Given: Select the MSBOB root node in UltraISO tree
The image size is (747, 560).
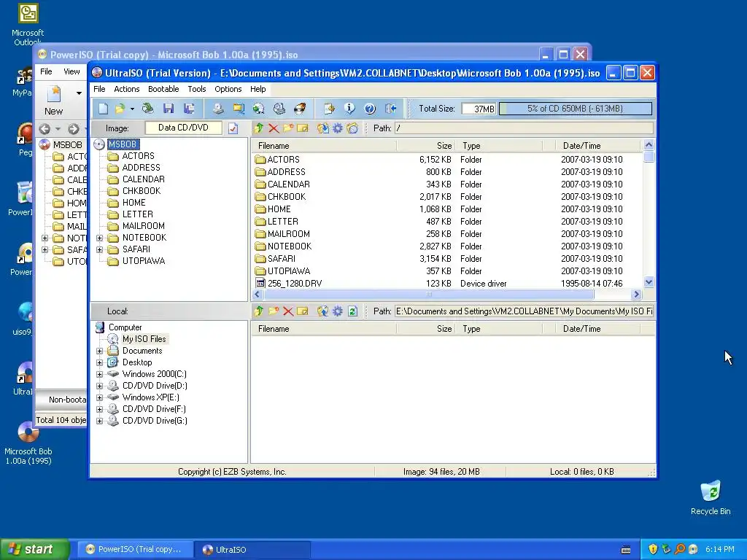Looking at the screenshot, I should (123, 144).
